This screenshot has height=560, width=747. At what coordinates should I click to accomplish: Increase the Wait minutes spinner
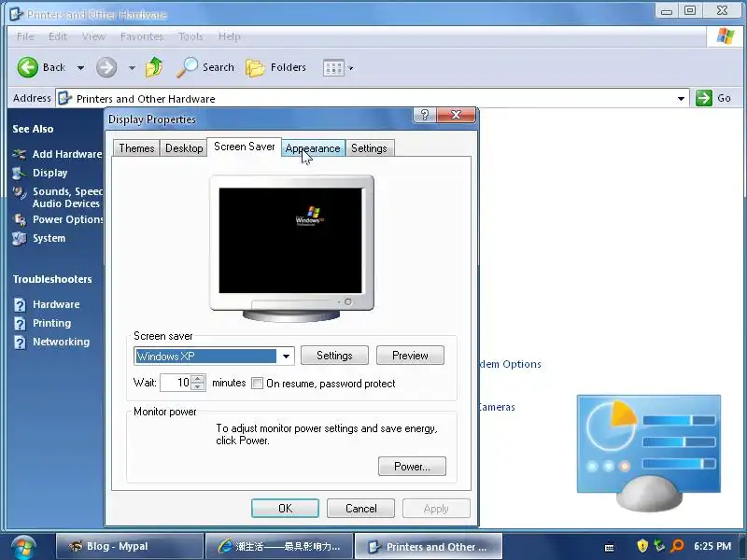tap(198, 379)
